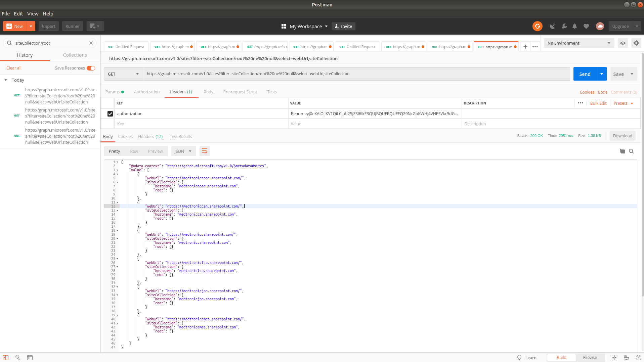644x362 pixels.
Task: Check notifications via the bell icon
Action: pyautogui.click(x=574, y=26)
